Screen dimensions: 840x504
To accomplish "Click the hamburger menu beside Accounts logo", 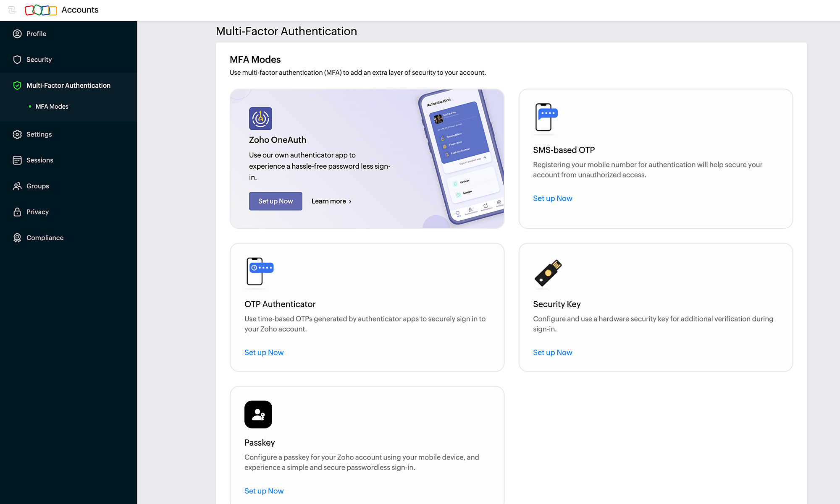I will click(x=12, y=10).
